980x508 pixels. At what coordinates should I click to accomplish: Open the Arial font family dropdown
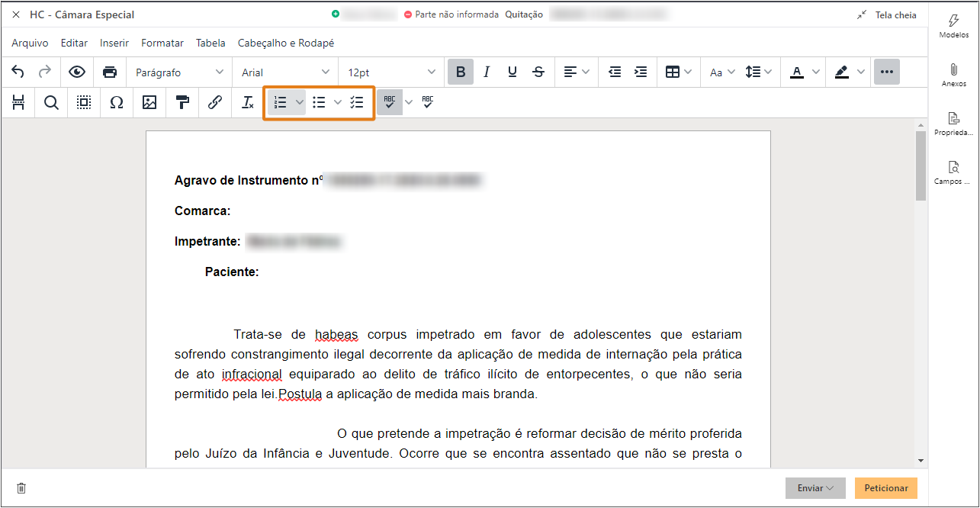(284, 72)
